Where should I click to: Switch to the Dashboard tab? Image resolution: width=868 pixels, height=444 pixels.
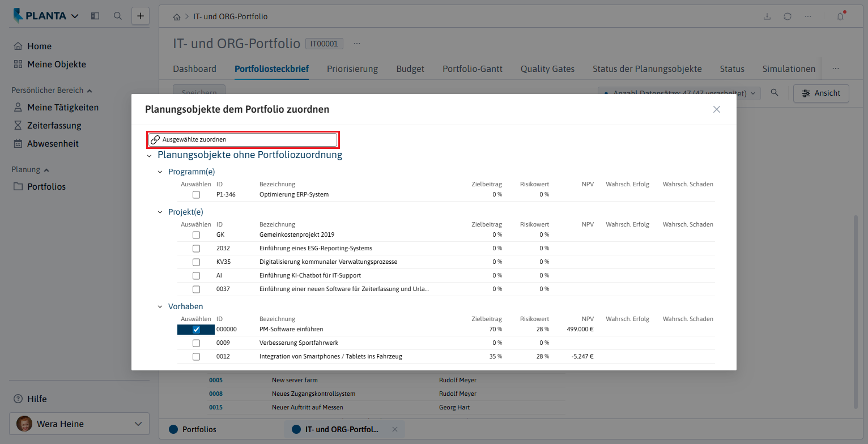[x=194, y=69]
